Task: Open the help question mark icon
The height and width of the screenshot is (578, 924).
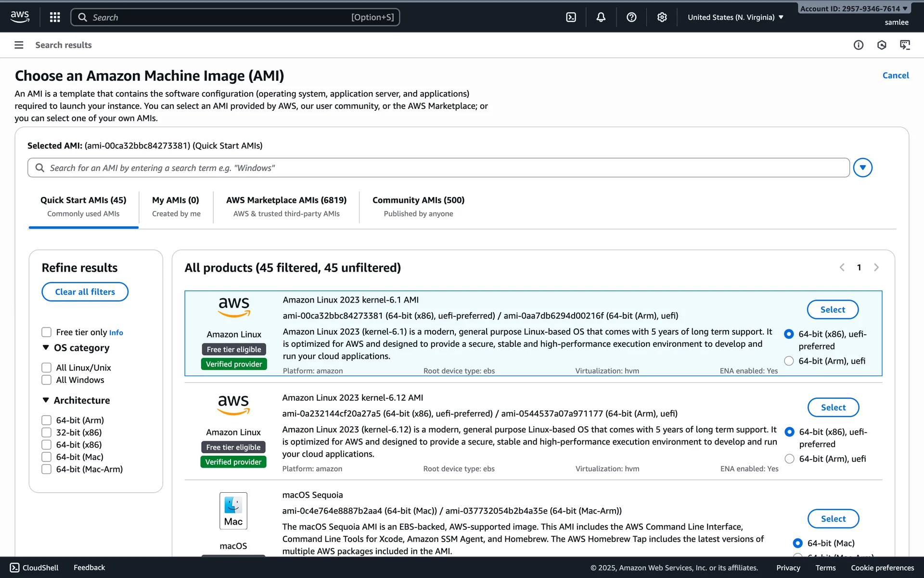Action: [x=631, y=17]
